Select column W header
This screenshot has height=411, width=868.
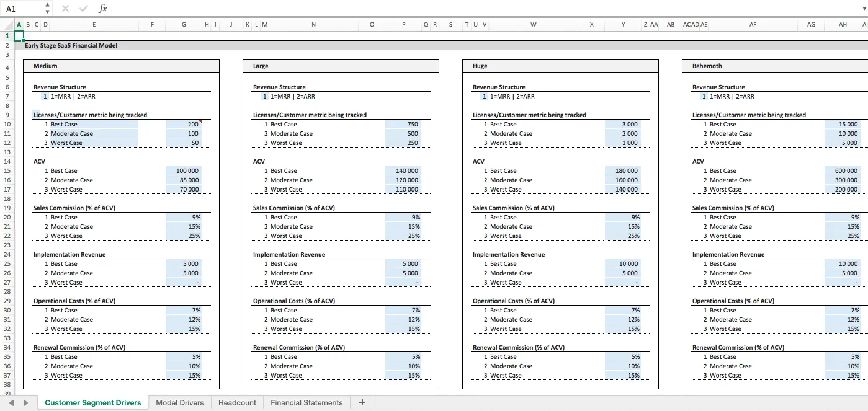[x=534, y=25]
